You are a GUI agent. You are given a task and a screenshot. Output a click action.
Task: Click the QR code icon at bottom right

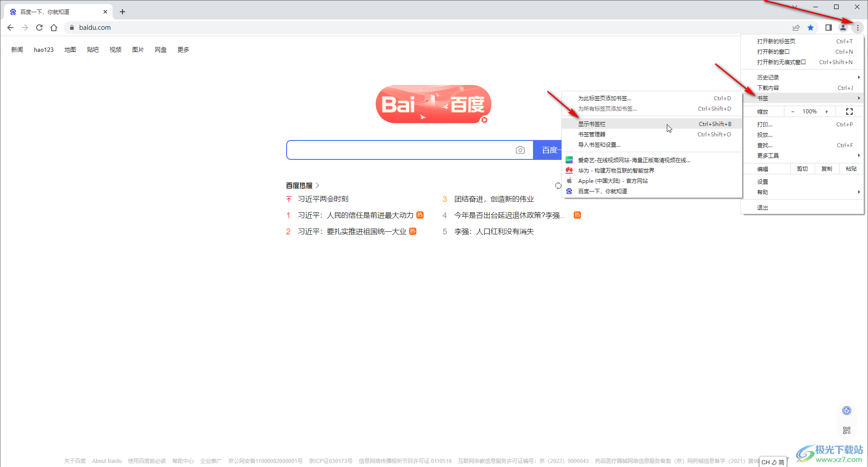tap(847, 430)
